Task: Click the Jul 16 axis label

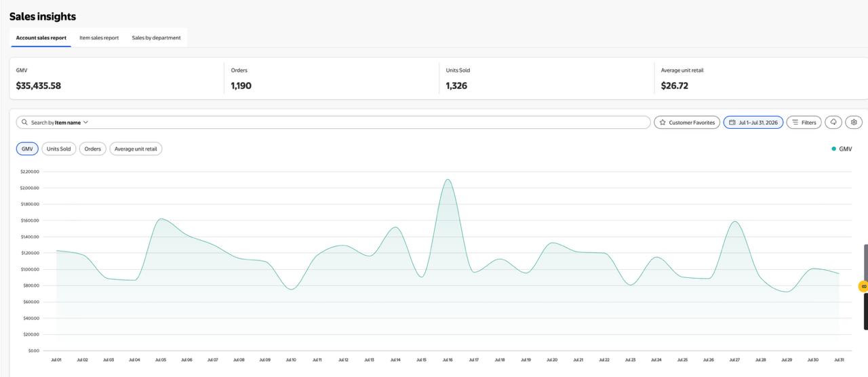Action: pyautogui.click(x=448, y=360)
